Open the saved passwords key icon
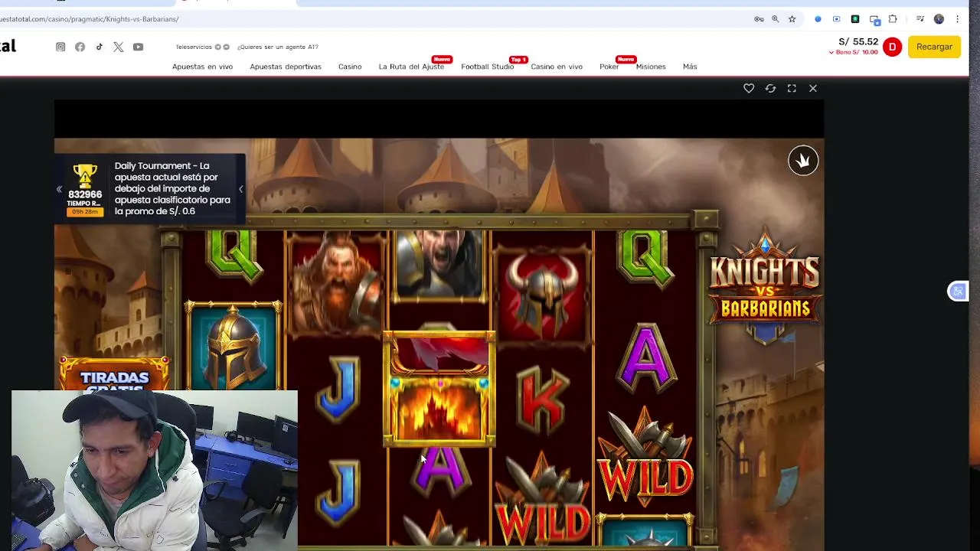The width and height of the screenshot is (980, 551). (759, 19)
